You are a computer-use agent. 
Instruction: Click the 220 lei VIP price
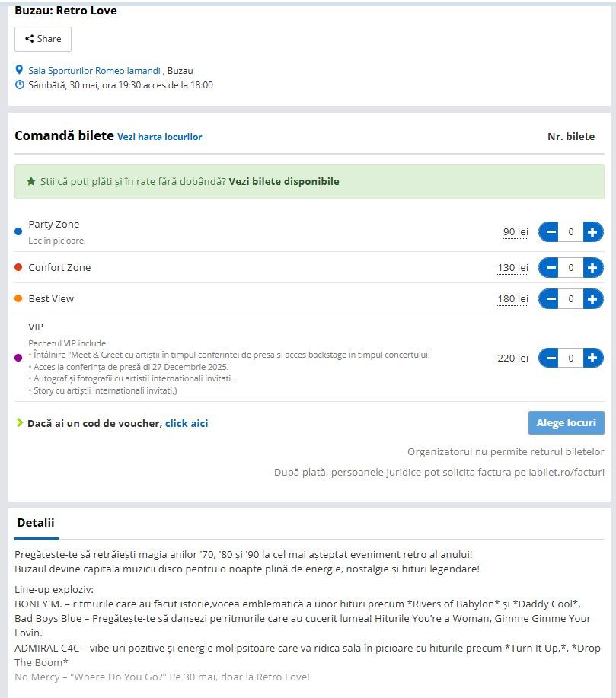(x=512, y=359)
